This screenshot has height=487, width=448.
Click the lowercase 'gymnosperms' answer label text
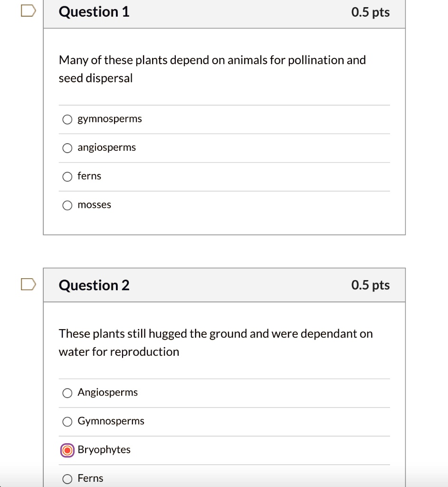pos(110,119)
